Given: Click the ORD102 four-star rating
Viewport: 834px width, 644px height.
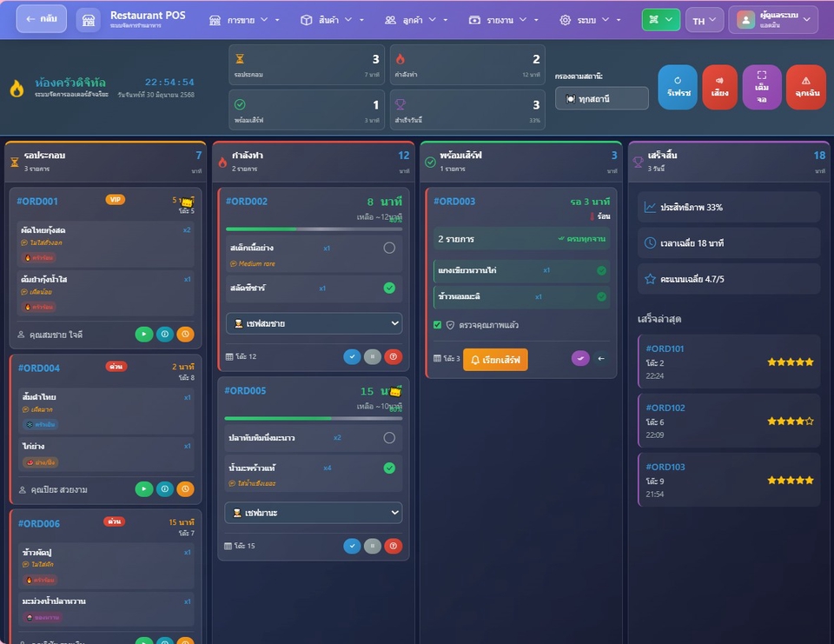Looking at the screenshot, I should (x=790, y=421).
